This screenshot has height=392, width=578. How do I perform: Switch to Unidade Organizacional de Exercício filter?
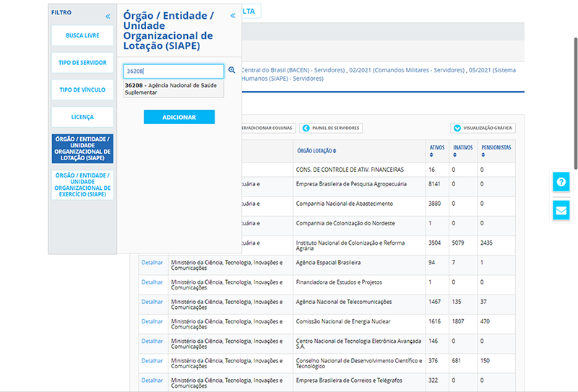tap(82, 185)
